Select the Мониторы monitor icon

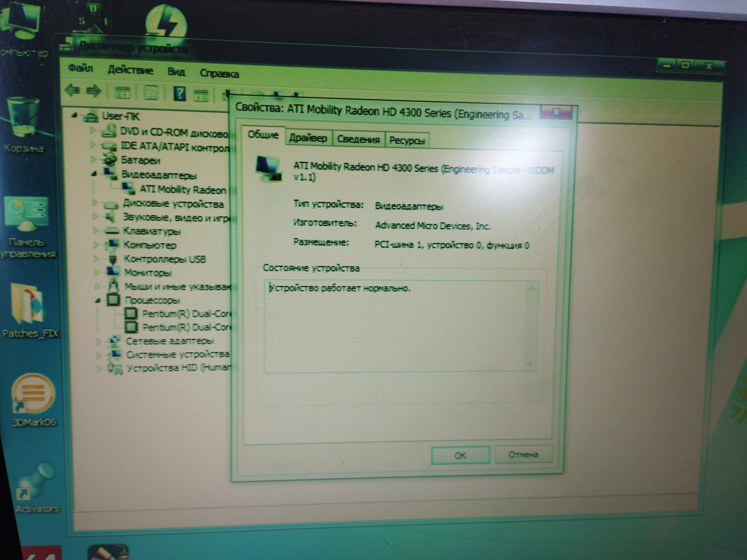tap(113, 272)
